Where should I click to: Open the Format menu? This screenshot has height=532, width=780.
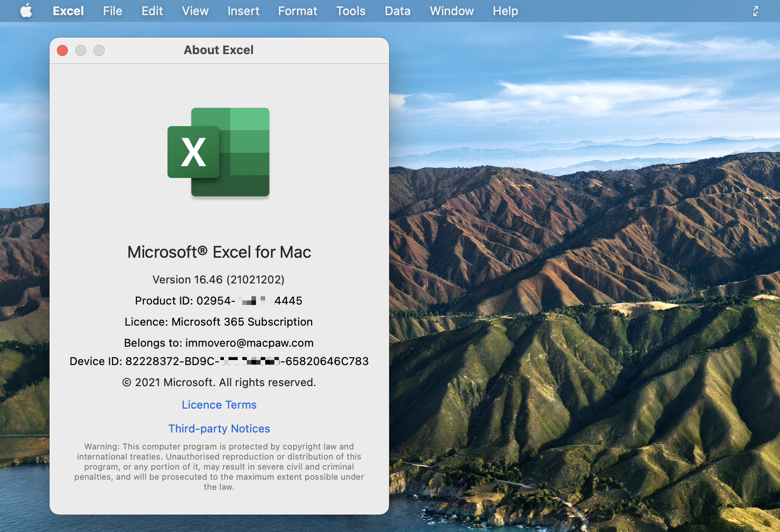pyautogui.click(x=297, y=11)
